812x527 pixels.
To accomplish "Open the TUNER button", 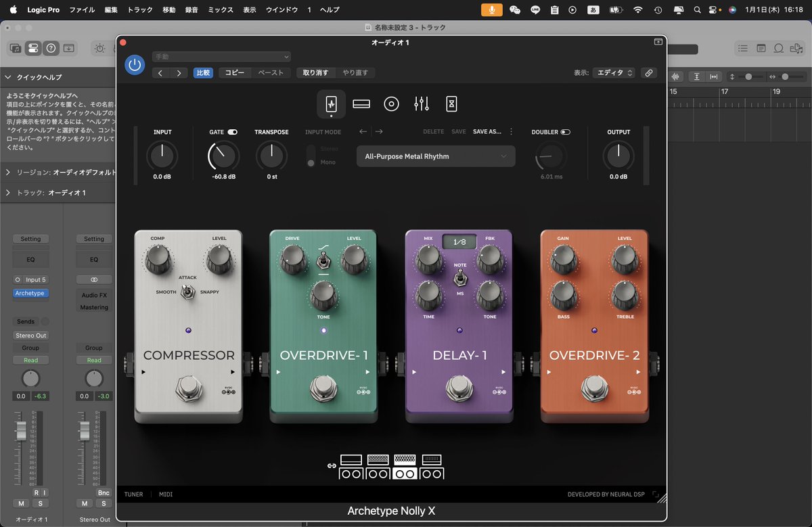I will (133, 495).
